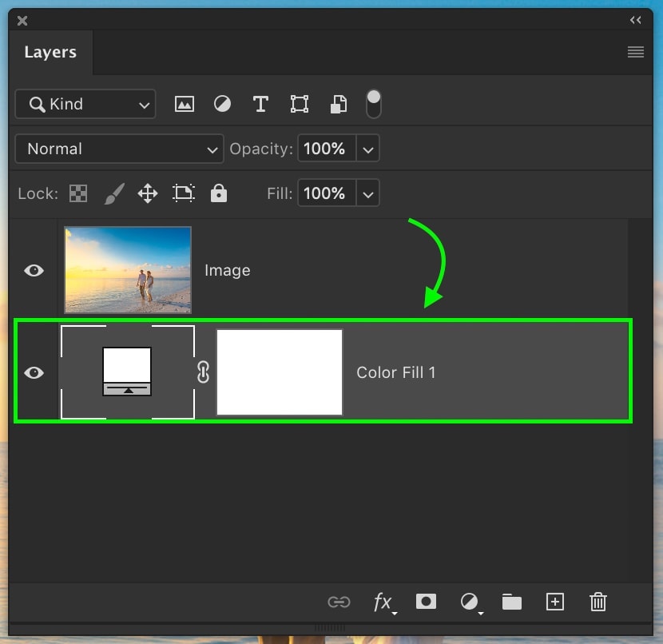Screen dimensions: 663x644
Task: Click the Color Fill 1 layer name
Action: [395, 372]
